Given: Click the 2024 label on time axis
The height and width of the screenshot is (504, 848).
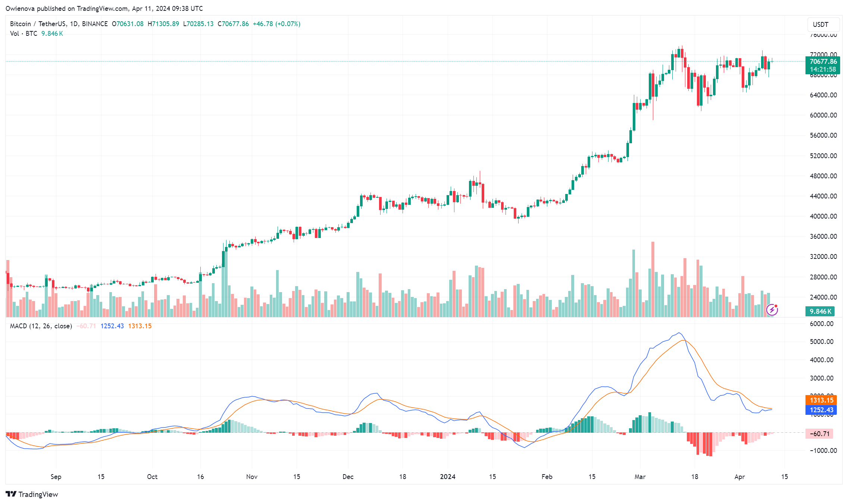Looking at the screenshot, I should point(447,477).
